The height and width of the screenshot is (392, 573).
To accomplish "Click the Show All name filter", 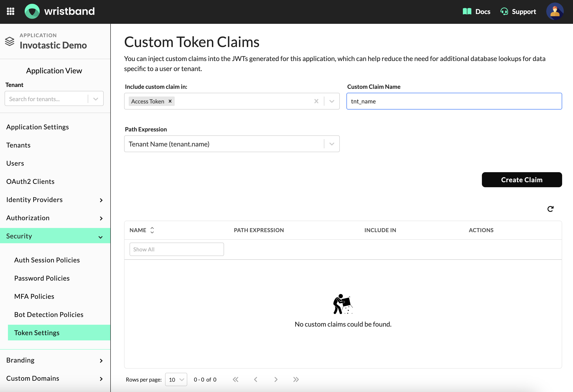I will [177, 249].
